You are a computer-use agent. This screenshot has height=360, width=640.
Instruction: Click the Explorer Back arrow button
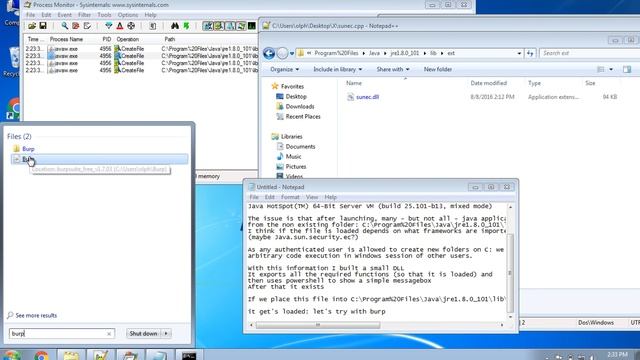[x=269, y=53]
